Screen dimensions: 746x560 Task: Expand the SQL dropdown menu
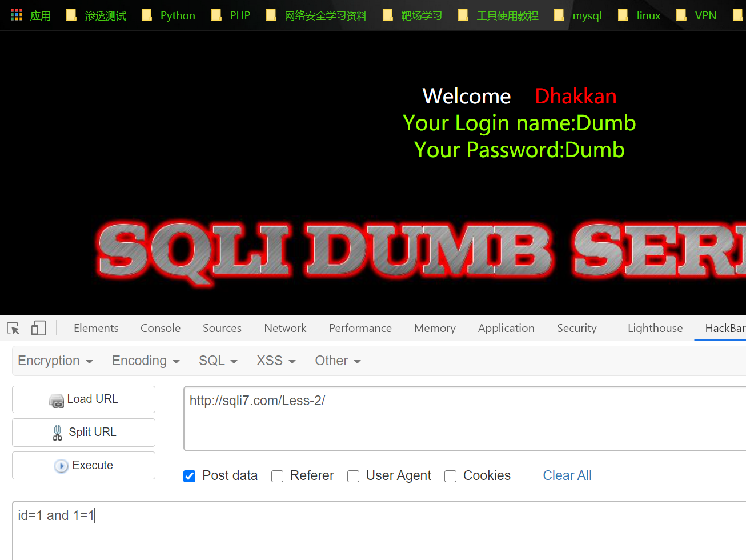[x=218, y=361]
